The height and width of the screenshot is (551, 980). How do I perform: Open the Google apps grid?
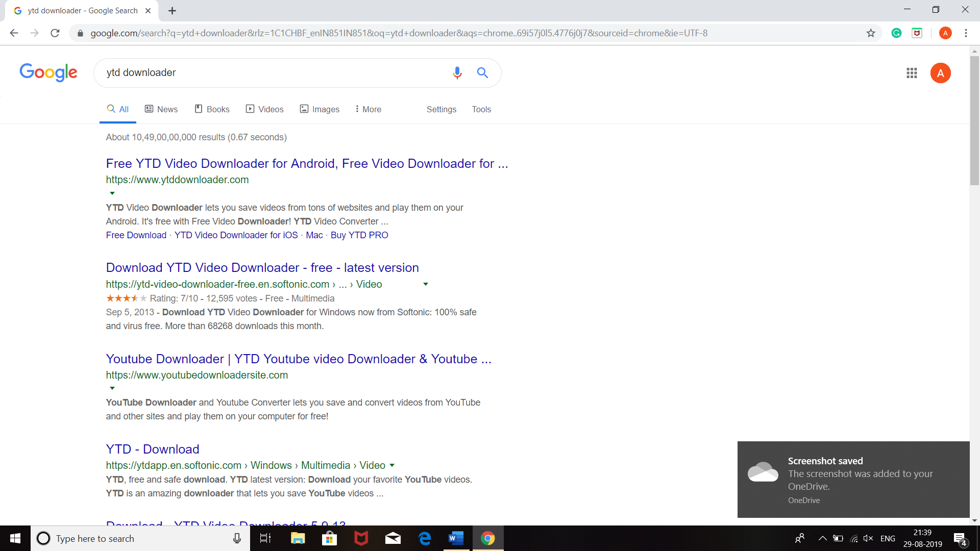[x=912, y=73]
